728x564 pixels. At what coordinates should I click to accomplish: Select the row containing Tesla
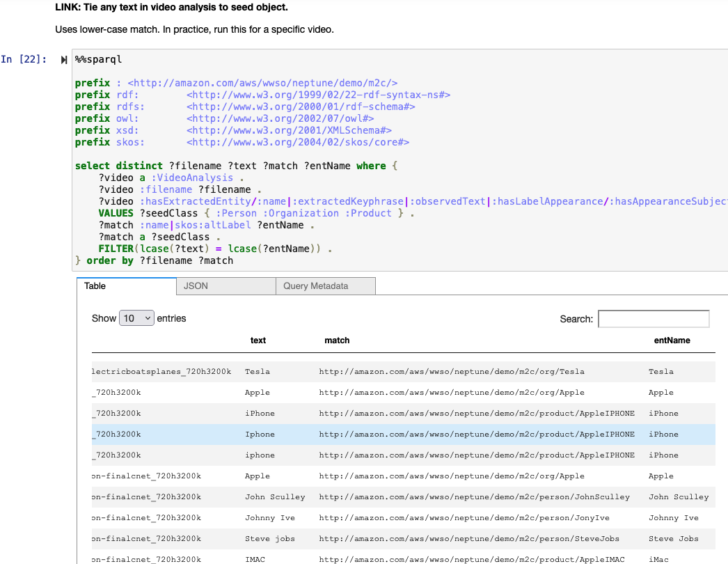[x=348, y=371]
